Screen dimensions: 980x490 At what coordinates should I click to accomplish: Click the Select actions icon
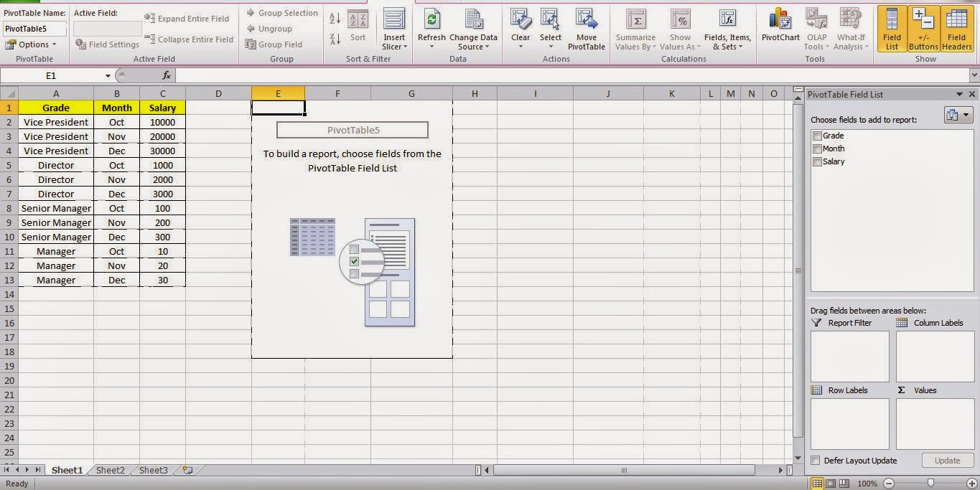(x=551, y=29)
